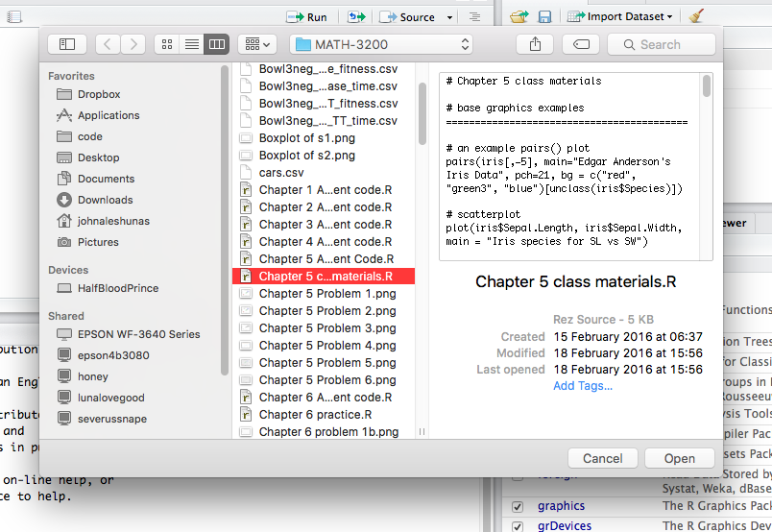Open the grDevices package link
The image size is (772, 532).
pos(565,525)
